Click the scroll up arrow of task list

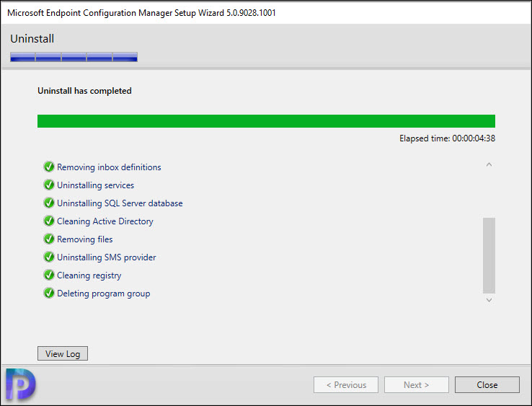click(489, 164)
